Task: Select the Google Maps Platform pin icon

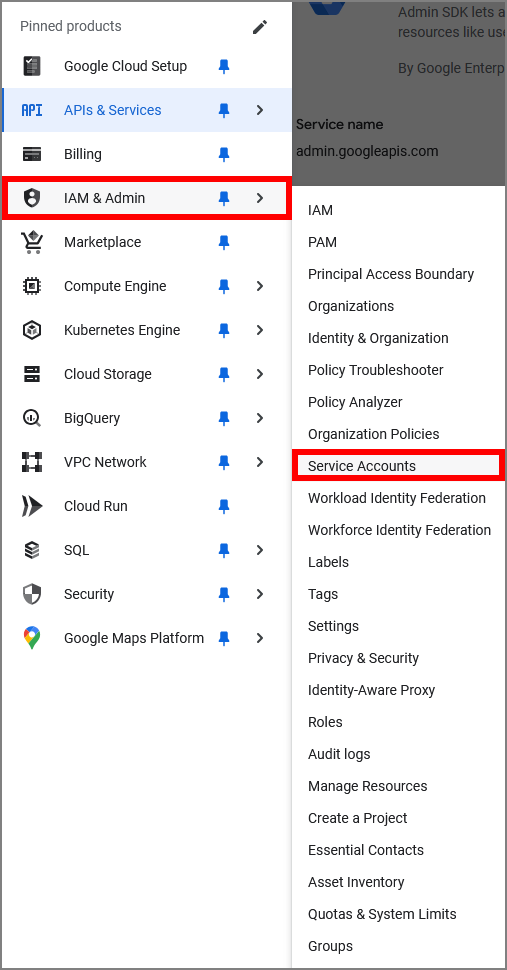Action: pos(32,638)
